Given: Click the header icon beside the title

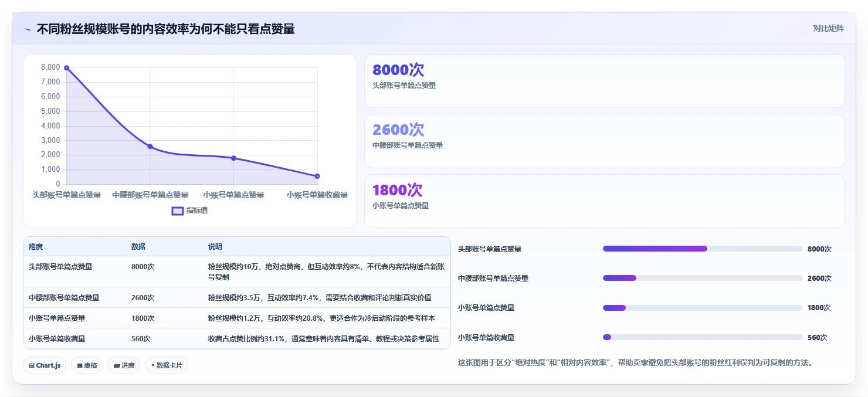Looking at the screenshot, I should coord(28,29).
